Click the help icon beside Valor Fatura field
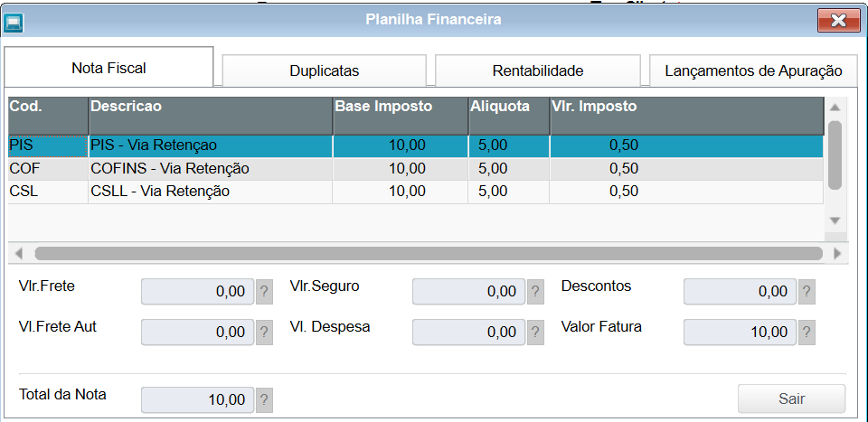The height and width of the screenshot is (422, 868). [807, 333]
